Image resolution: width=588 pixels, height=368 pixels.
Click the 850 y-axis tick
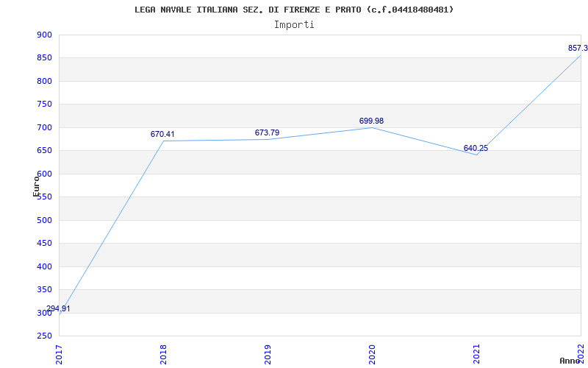coord(44,58)
